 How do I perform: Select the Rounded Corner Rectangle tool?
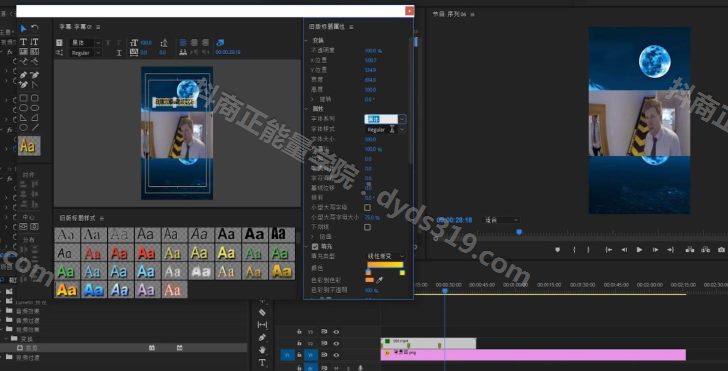[x=35, y=98]
